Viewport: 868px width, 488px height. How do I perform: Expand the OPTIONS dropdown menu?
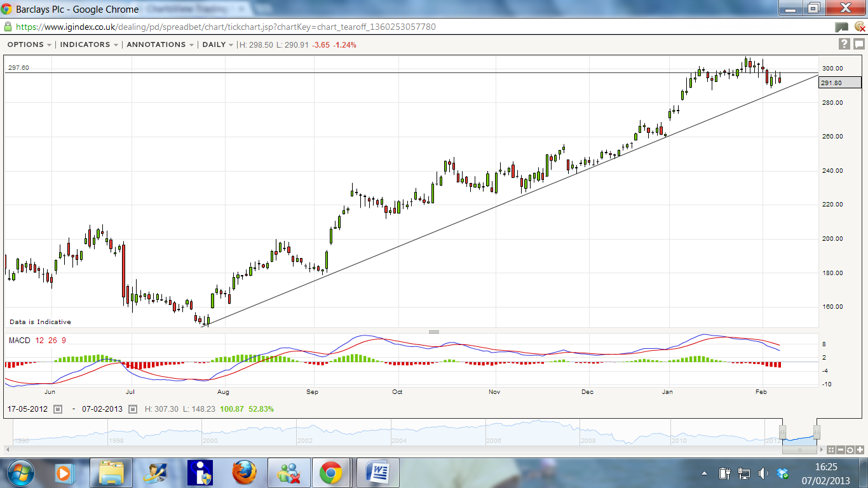29,44
